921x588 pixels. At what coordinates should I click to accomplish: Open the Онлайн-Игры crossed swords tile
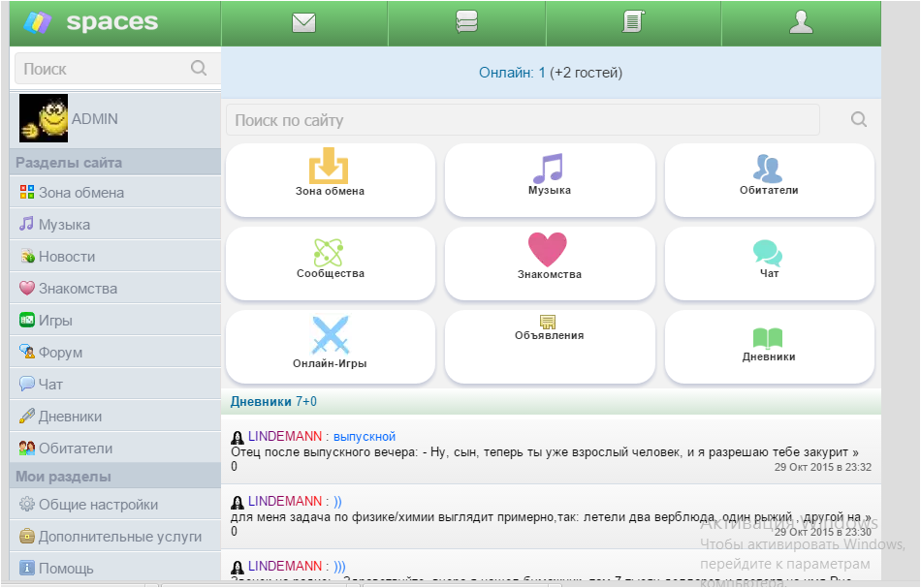coord(330,346)
